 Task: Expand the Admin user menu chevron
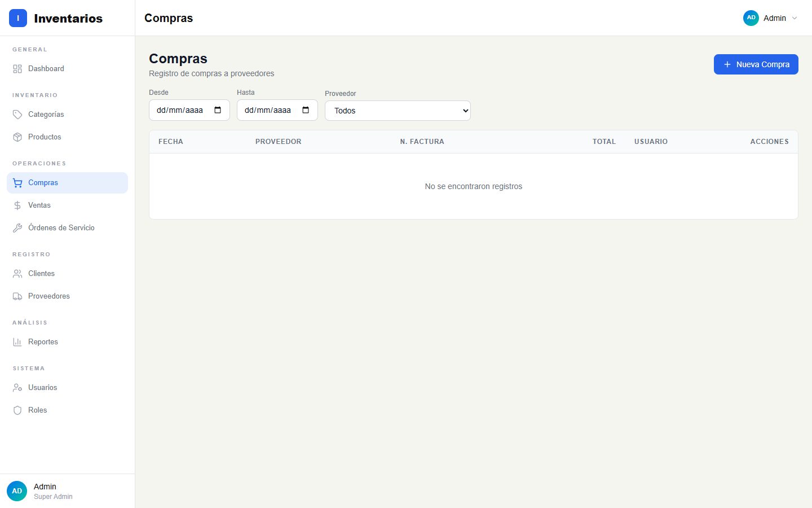795,18
